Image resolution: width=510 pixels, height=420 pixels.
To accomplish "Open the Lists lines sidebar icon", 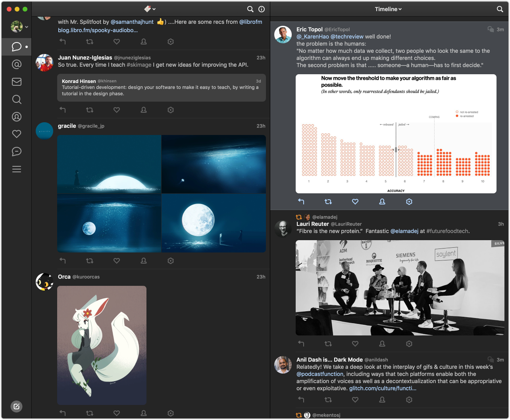I will click(x=16, y=170).
